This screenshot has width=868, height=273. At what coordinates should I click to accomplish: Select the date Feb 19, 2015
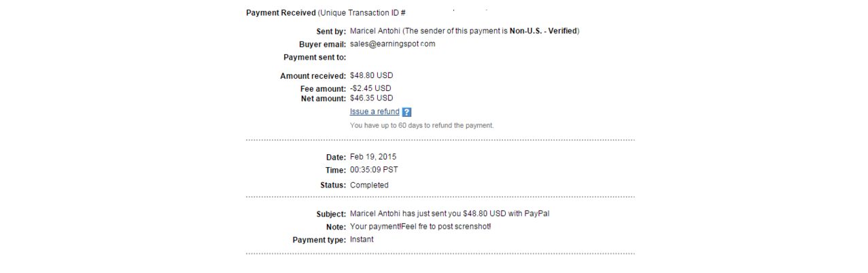pos(372,157)
